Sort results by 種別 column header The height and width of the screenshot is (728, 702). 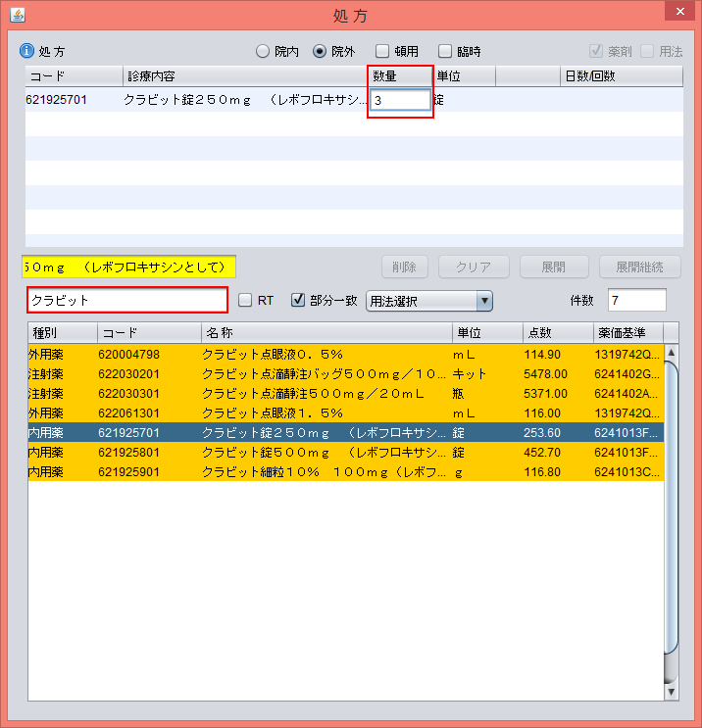click(x=61, y=332)
